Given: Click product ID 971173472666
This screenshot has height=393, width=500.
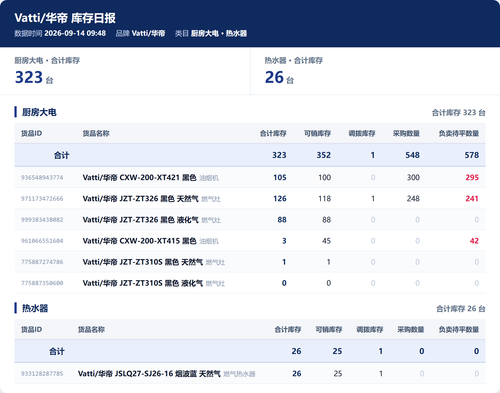Looking at the screenshot, I should (x=42, y=199).
